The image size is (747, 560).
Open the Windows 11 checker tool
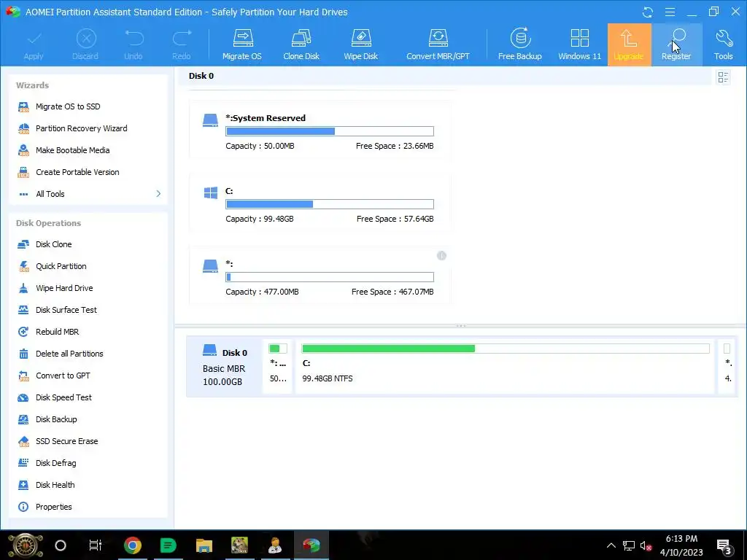pos(579,44)
